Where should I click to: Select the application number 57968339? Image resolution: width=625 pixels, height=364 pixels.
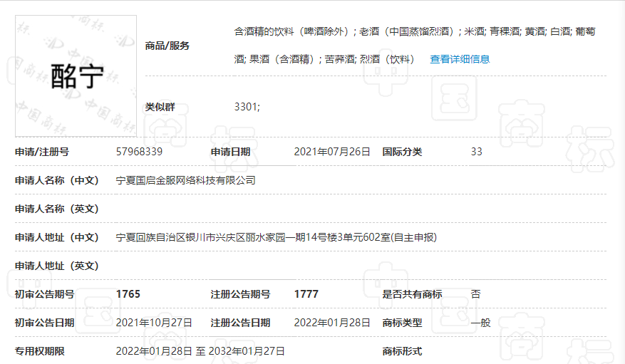click(139, 152)
